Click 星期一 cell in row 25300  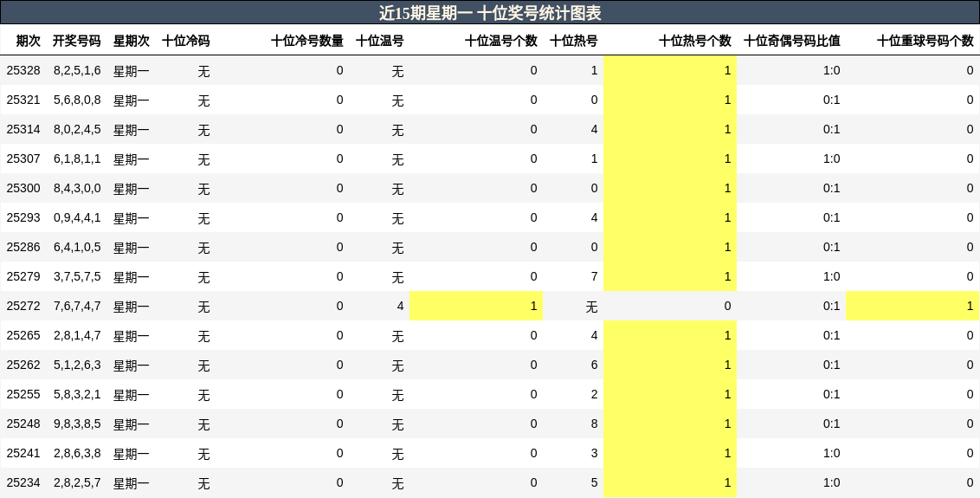pyautogui.click(x=132, y=189)
